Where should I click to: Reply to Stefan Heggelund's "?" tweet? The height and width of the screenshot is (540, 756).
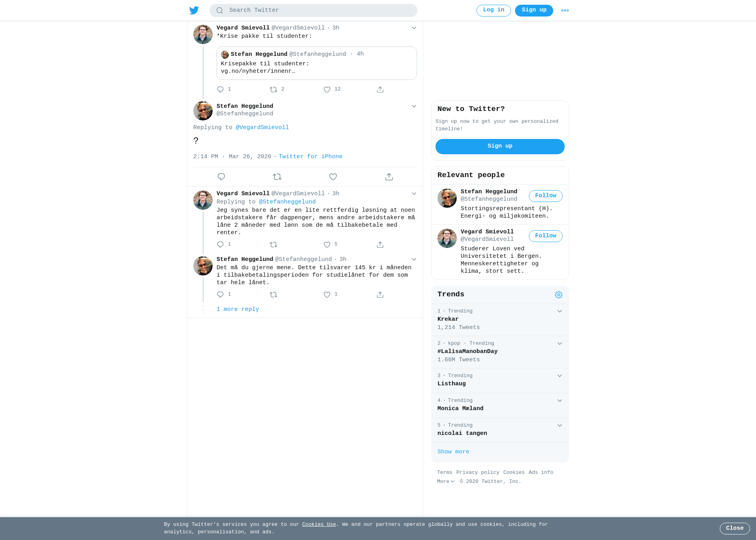[x=221, y=177]
